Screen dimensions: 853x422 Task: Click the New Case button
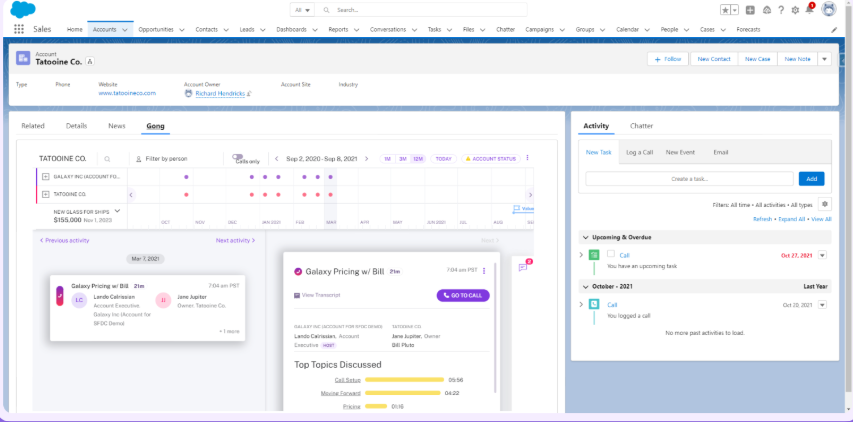point(757,59)
